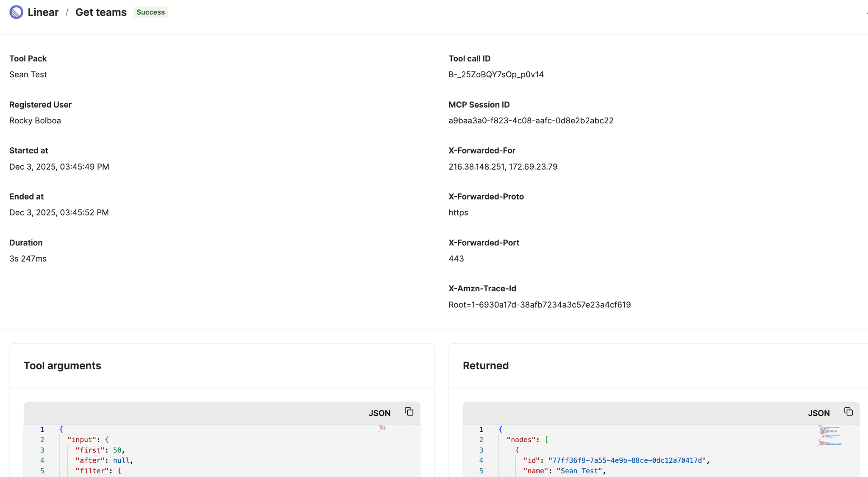Click the Linear logo icon

pos(16,12)
